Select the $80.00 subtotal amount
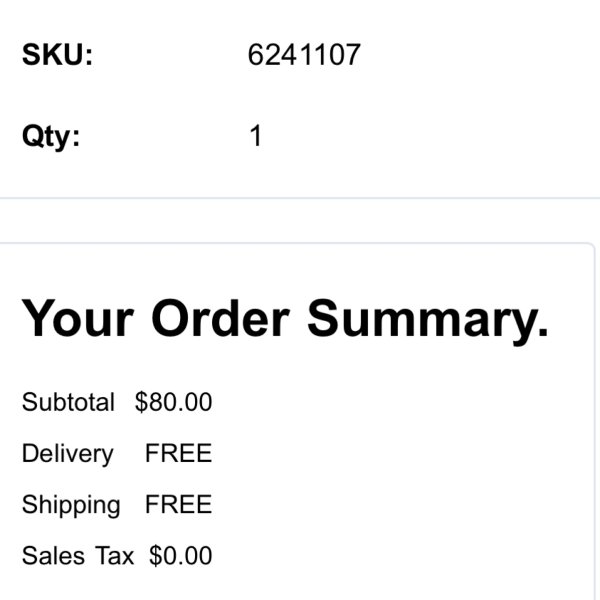600x600 pixels. 173,402
